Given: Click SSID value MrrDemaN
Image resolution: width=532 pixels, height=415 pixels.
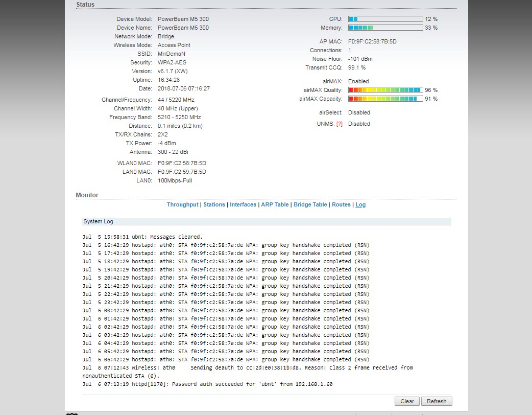Looking at the screenshot, I should pyautogui.click(x=172, y=54).
